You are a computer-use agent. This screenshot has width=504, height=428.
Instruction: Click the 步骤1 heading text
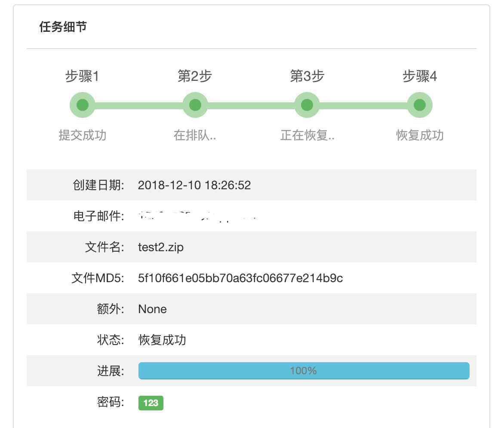[82, 77]
